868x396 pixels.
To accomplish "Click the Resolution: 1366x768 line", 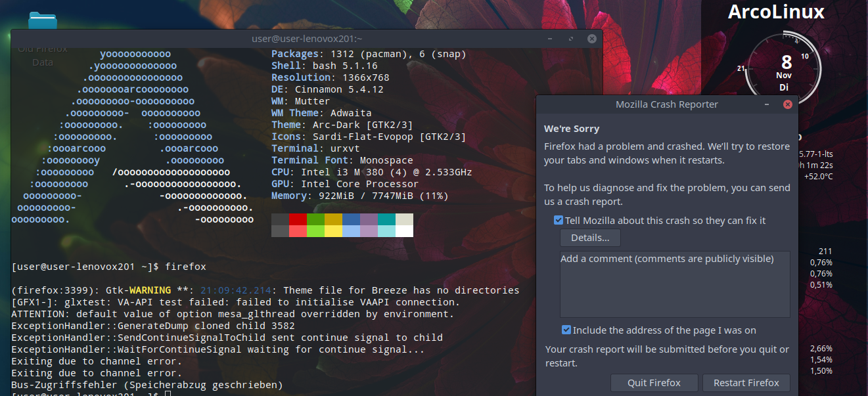I will [331, 77].
